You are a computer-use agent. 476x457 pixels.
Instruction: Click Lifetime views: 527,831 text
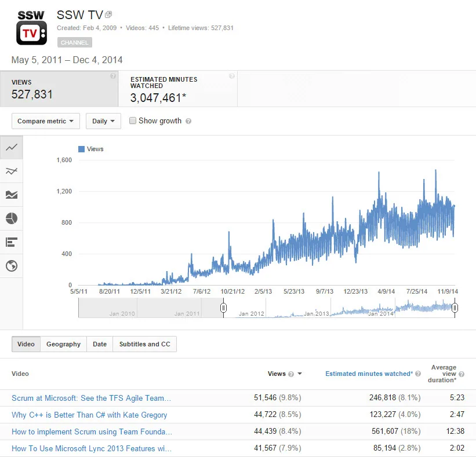pos(201,28)
